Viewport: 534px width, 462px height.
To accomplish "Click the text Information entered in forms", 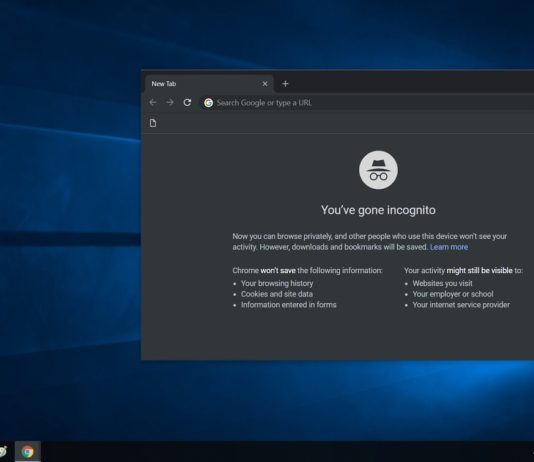I will [288, 305].
